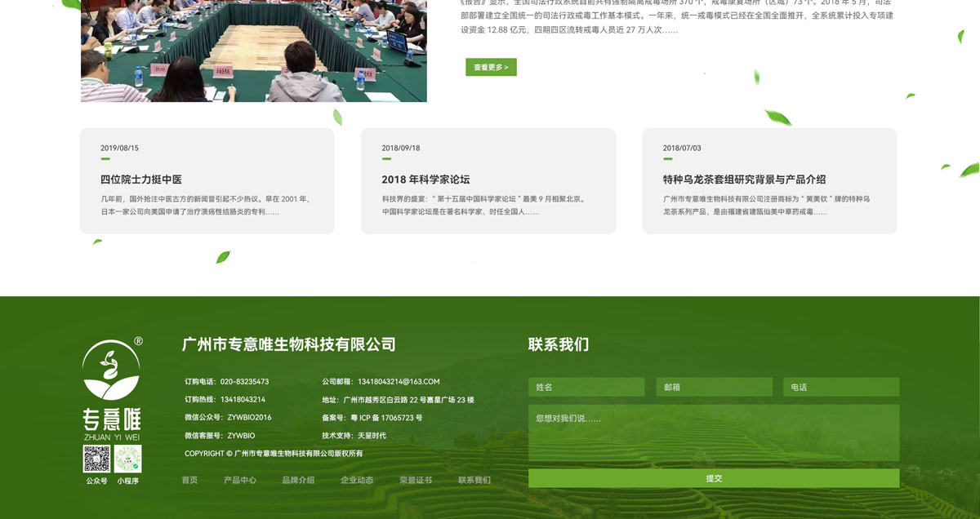Click the excerpt beginning 广州市专意唯生物科技有限公司注册商标
Image resolution: width=980 pixels, height=519 pixels.
point(766,205)
